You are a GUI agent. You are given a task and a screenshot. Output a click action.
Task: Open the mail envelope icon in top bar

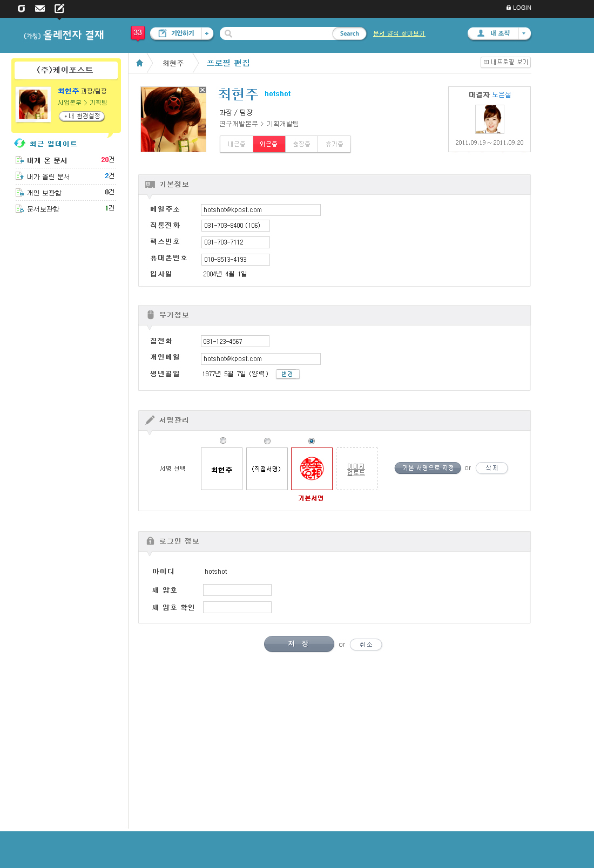40,8
